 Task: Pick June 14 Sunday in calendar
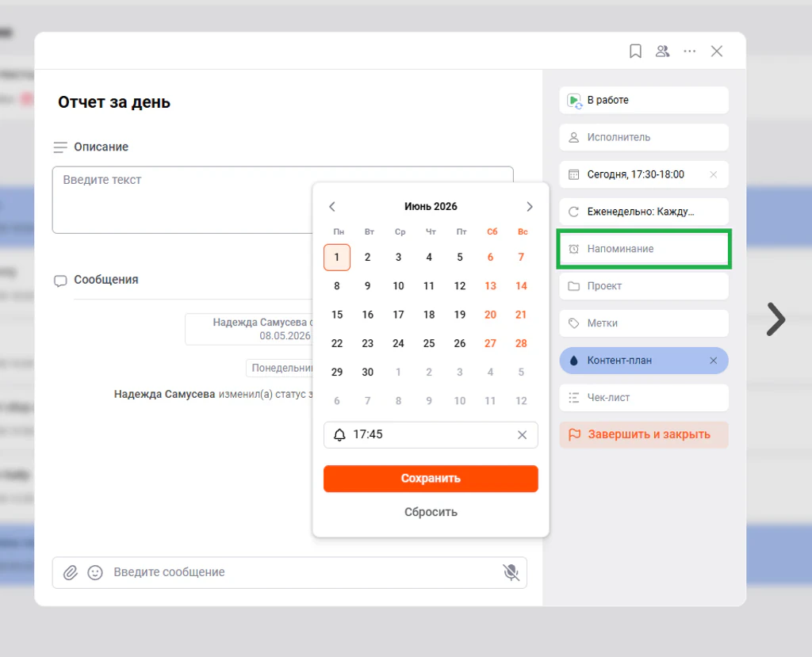pos(521,286)
